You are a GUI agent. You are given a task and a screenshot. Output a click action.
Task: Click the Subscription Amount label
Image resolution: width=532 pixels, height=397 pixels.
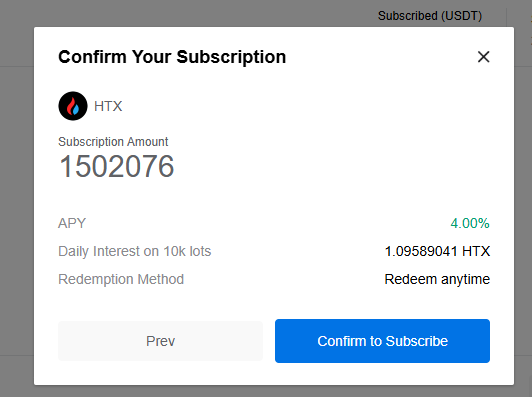tap(113, 141)
